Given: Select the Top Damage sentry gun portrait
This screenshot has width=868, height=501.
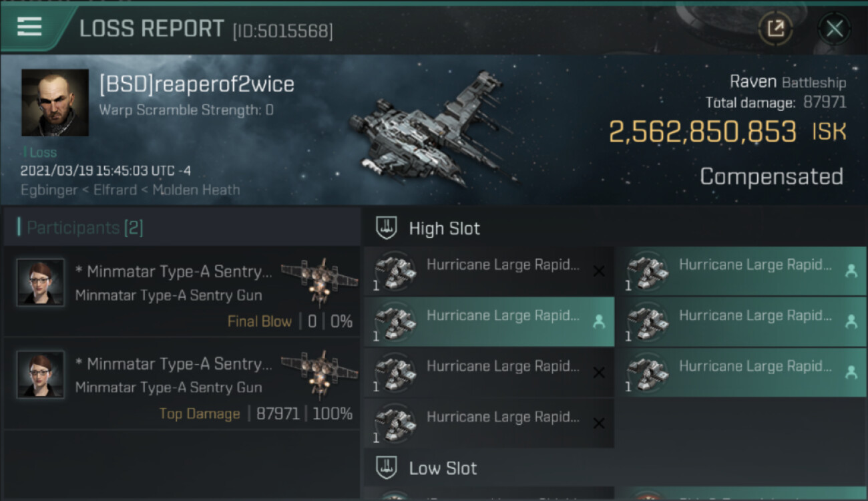Looking at the screenshot, I should tap(41, 375).
